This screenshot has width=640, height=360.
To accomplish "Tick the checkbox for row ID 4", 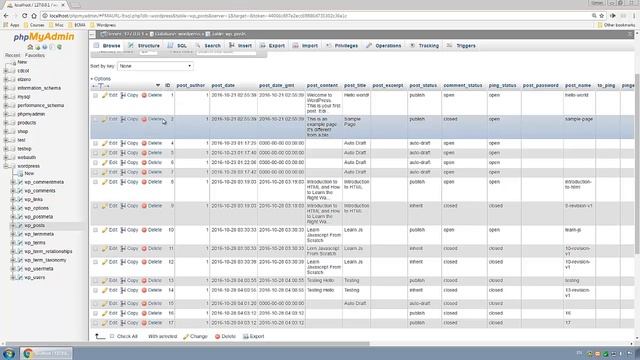I will pyautogui.click(x=96, y=144).
